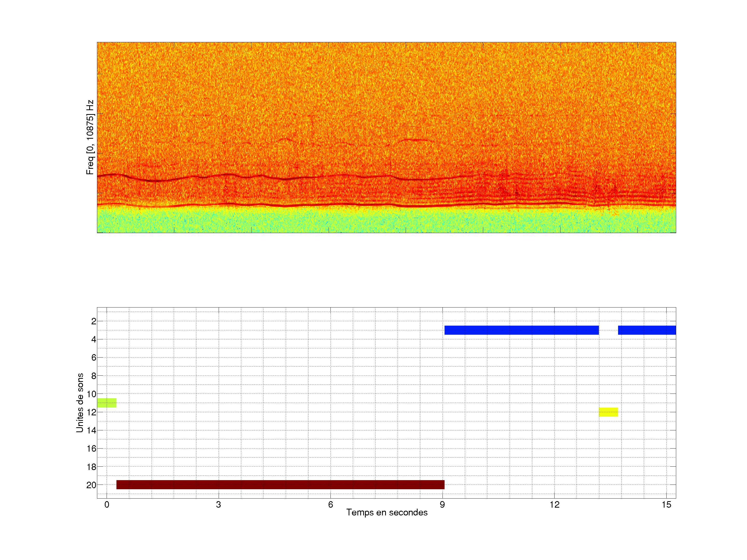Click the x-axis tick label 6
The height and width of the screenshot is (560, 747).
(x=330, y=505)
